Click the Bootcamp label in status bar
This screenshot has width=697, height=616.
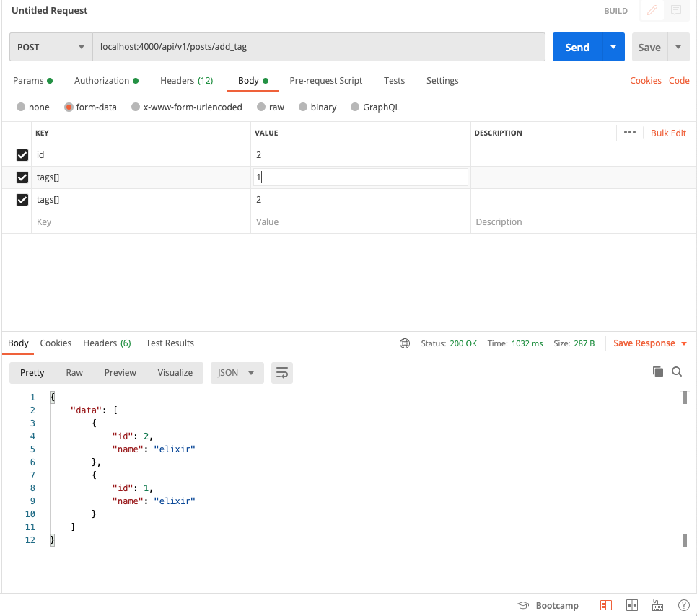point(557,605)
